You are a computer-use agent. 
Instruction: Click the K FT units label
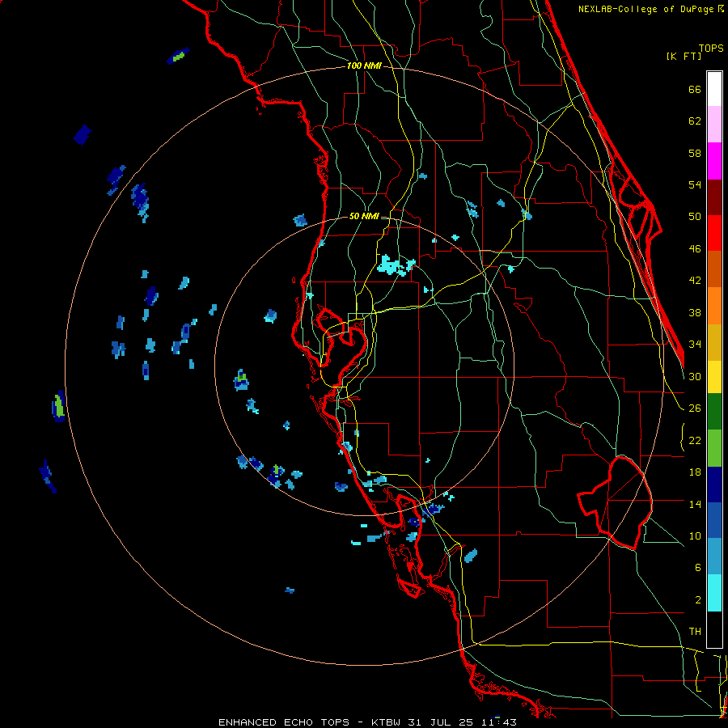tap(684, 56)
